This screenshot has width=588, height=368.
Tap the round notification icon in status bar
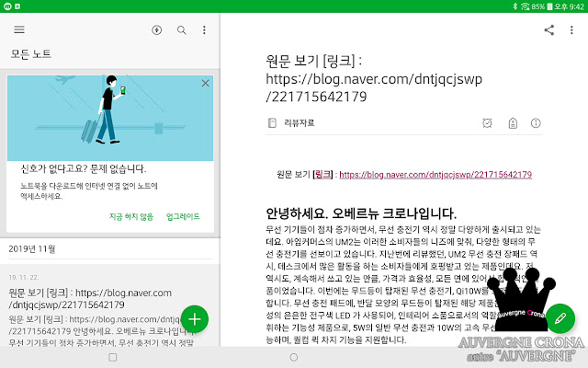click(x=7, y=6)
